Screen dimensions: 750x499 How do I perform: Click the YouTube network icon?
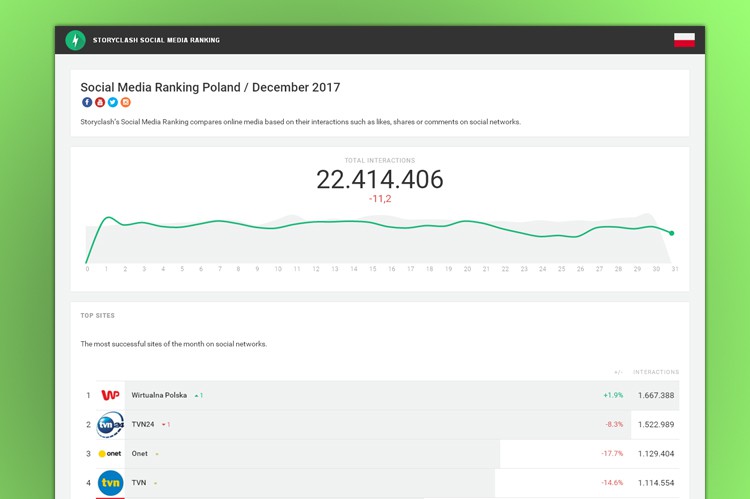point(100,102)
